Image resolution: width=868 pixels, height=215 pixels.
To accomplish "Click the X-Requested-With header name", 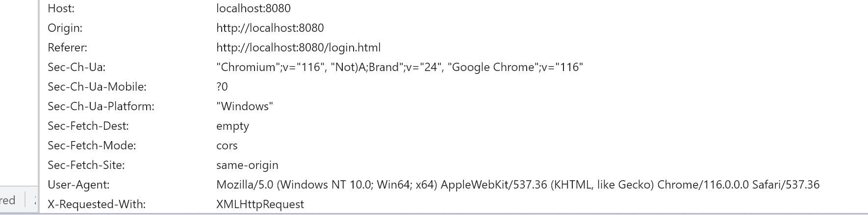I will (97, 204).
